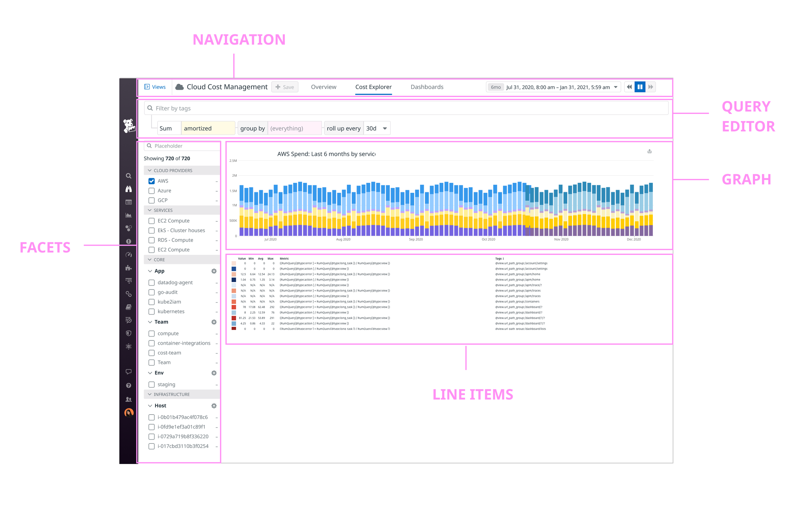Switch to the Dashboards tab
This screenshot has width=812, height=511.
(427, 87)
